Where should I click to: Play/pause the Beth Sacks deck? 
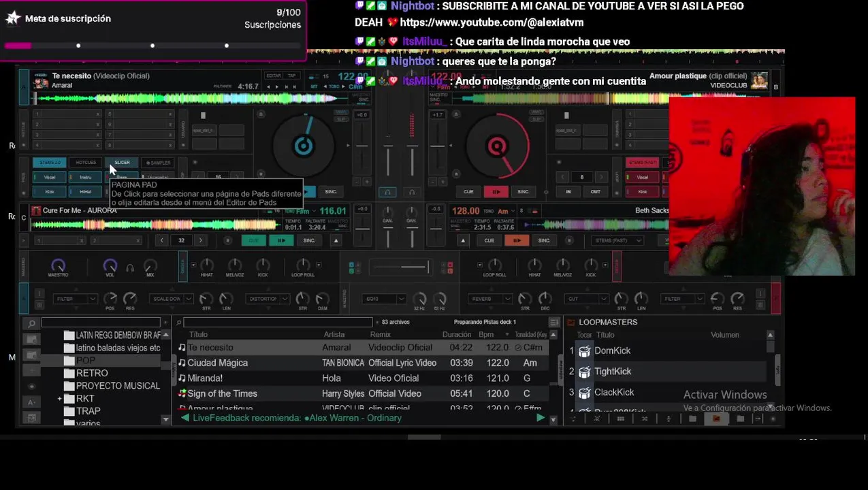(x=517, y=240)
